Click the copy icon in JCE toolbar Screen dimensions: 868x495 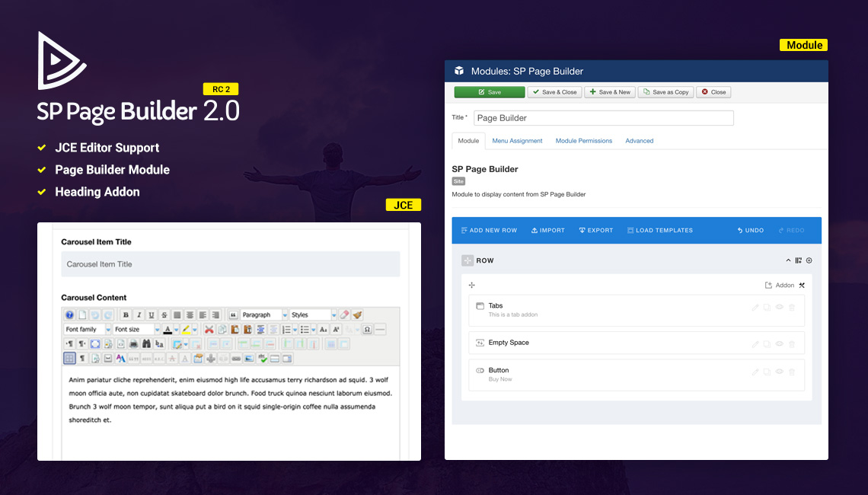pos(222,330)
